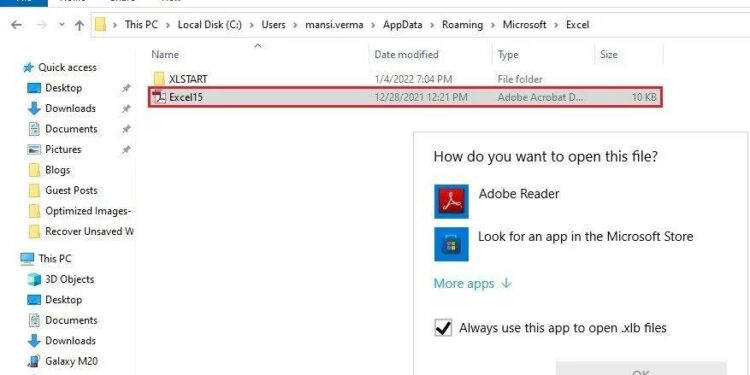Expand chevron after Microsoft breadcrumb
750x375 pixels.
[556, 25]
